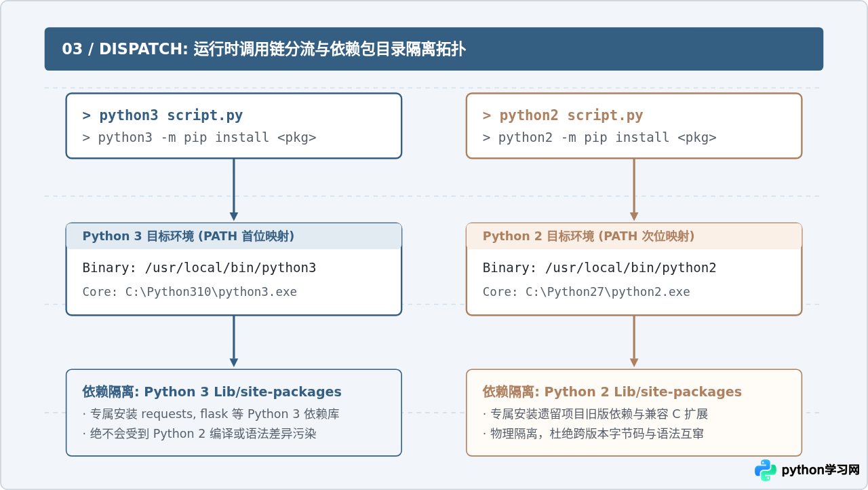Click the title '03 / DISPATCH' header text
The image size is (868, 490).
point(264,49)
